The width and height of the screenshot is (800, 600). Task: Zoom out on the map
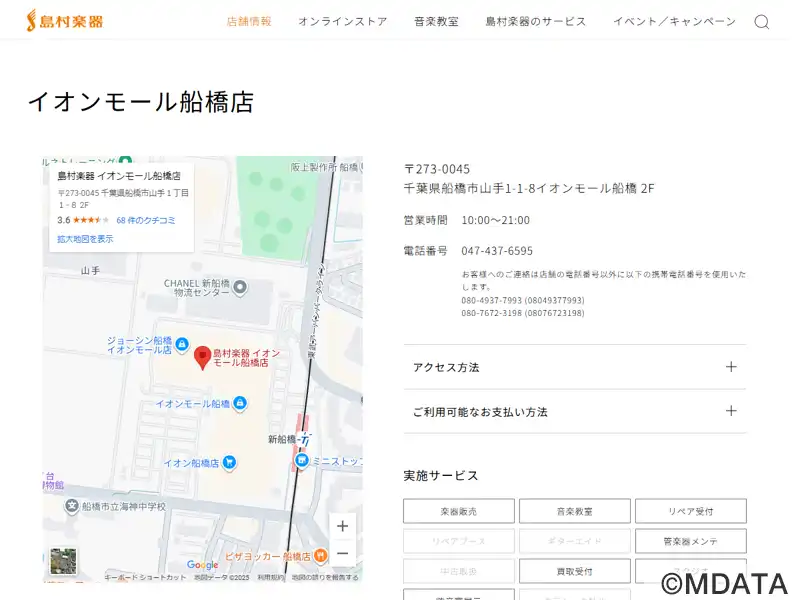[342, 553]
